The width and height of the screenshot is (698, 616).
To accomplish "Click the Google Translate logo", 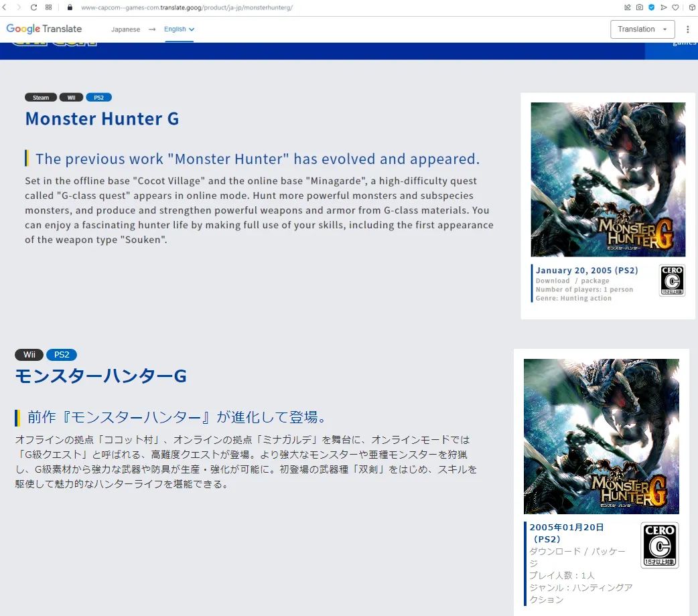I will 44,29.
